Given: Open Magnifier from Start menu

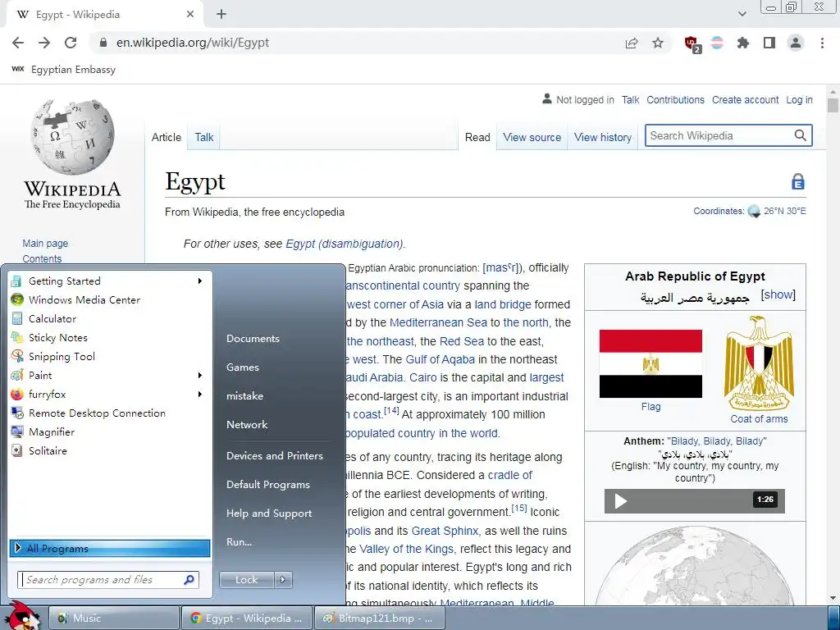Looking at the screenshot, I should 110,431.
